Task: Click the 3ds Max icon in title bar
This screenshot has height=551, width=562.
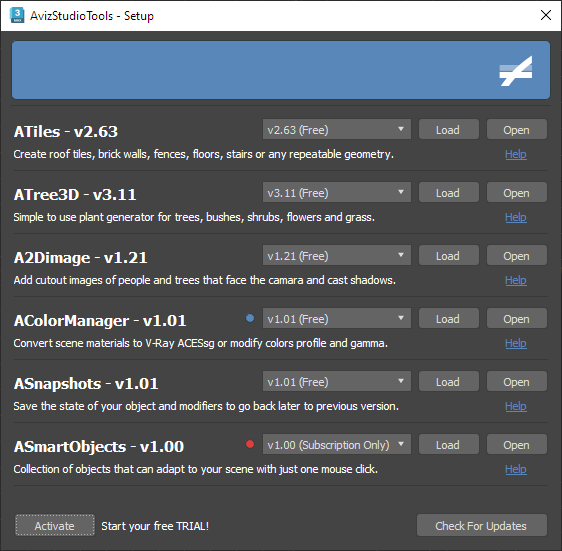Action: (17, 15)
